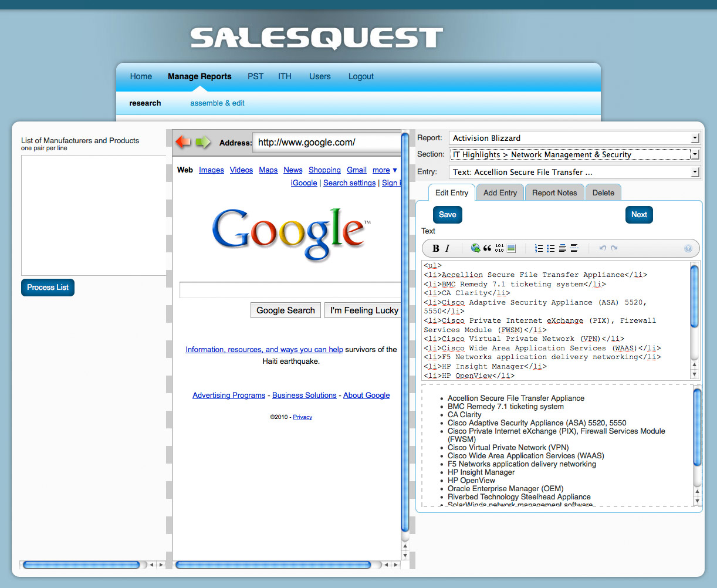Screen dimensions: 717x588
Task: Click inside the Manufacturers and Products text area
Action: coord(94,215)
